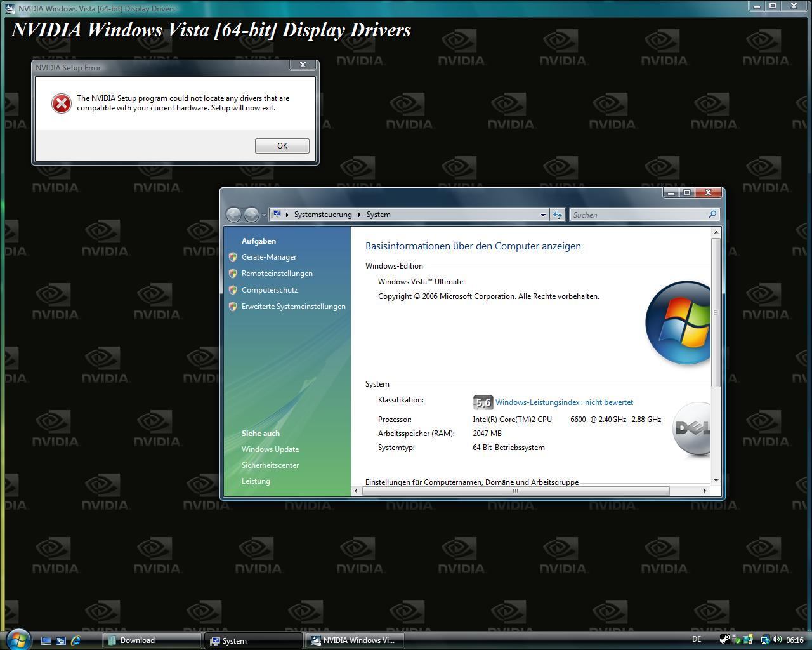
Task: Expand arrow between Systemsteuerung and System
Action: pos(359,215)
